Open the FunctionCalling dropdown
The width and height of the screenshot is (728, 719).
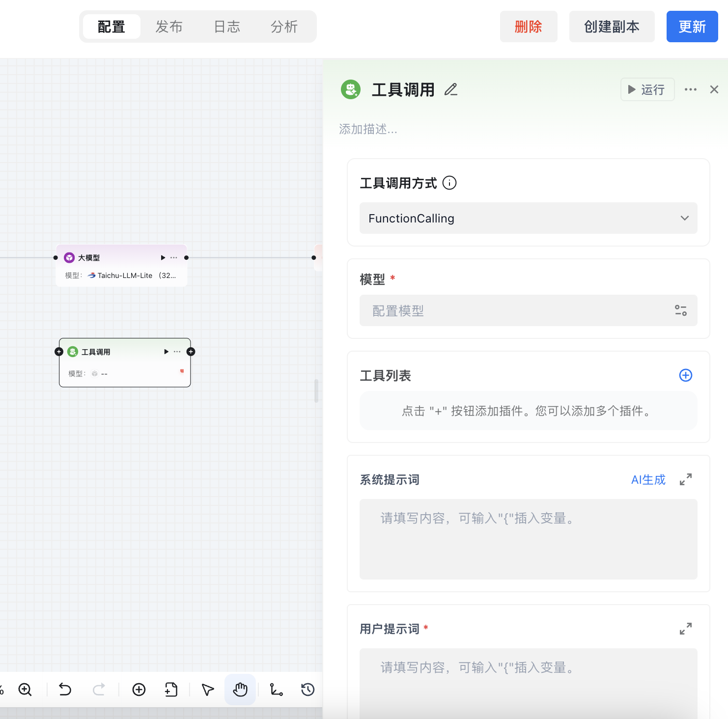(528, 218)
